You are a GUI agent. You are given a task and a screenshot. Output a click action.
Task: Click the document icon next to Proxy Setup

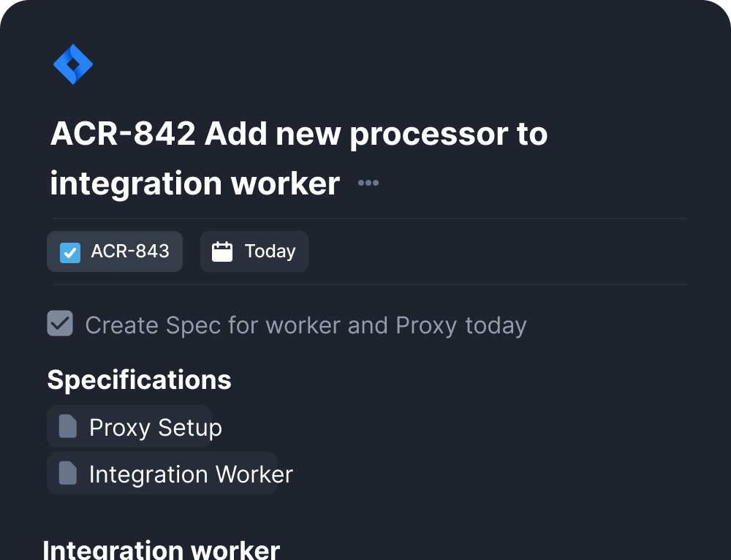[x=68, y=426]
